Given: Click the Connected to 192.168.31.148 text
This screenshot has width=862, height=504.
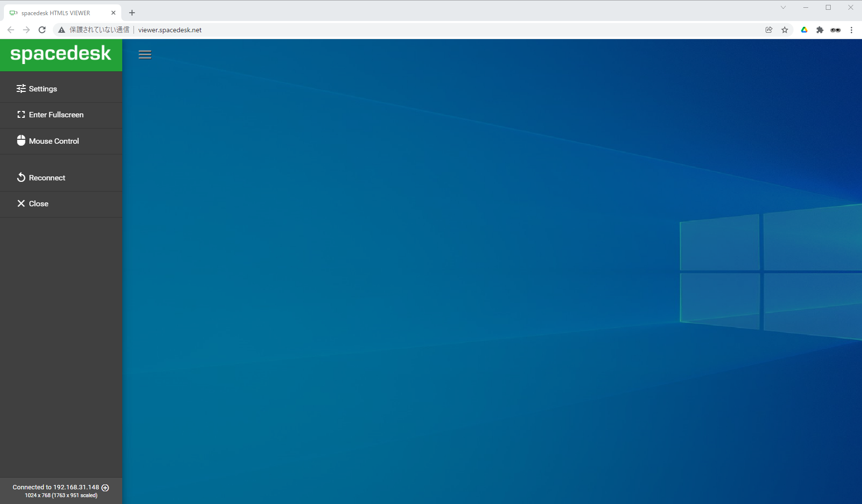Looking at the screenshot, I should click(56, 487).
